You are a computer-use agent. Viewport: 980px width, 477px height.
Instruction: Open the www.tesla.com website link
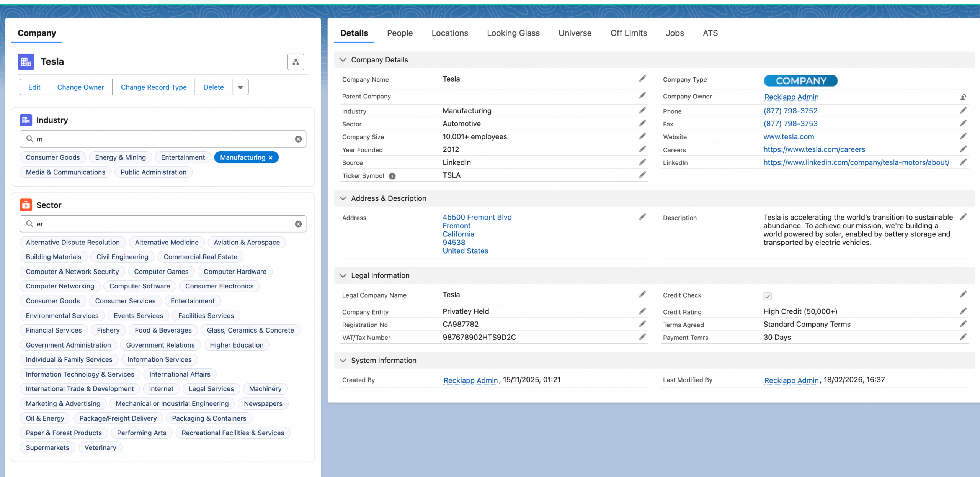coord(788,137)
